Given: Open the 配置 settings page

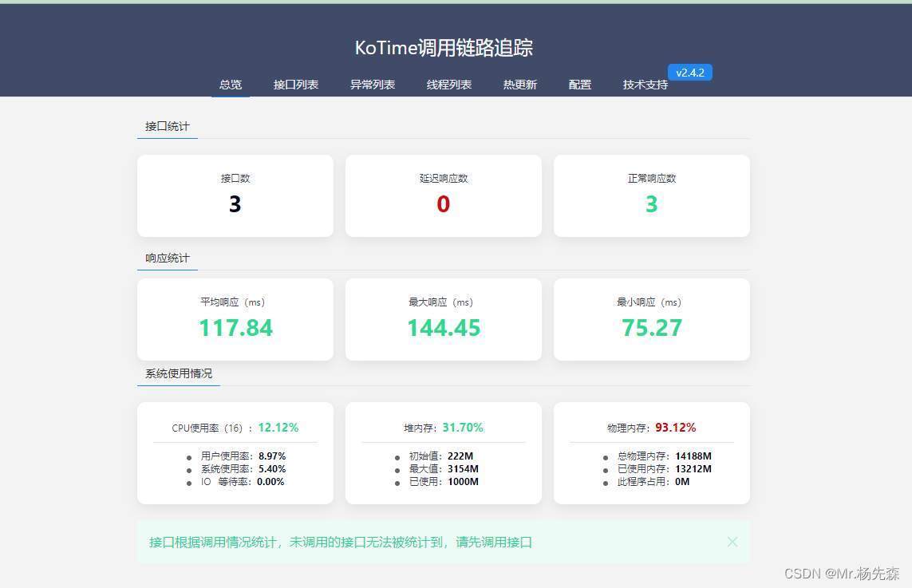Looking at the screenshot, I should click(x=578, y=84).
